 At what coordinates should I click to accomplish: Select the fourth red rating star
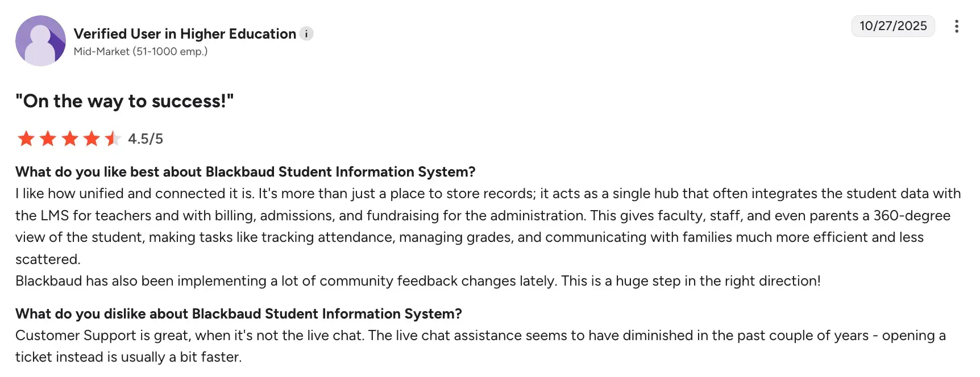pos(91,139)
